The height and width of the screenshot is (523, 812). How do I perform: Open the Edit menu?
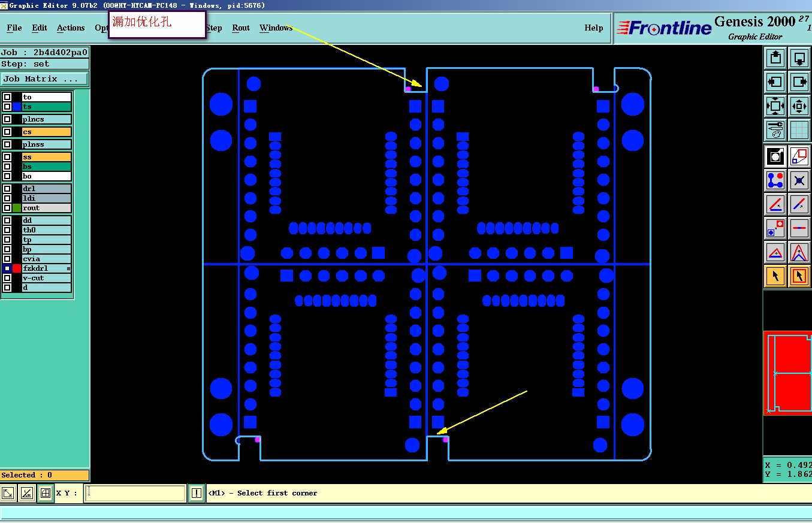(40, 28)
